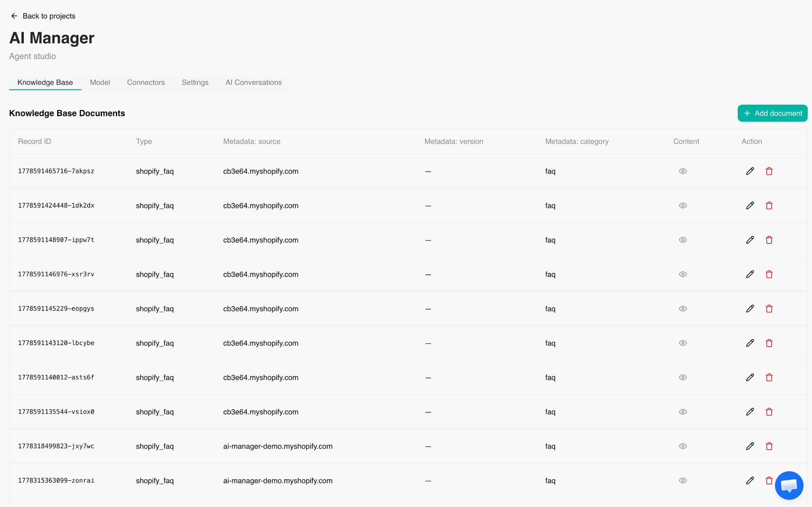Click the AI Manager title
The width and height of the screenshot is (812, 507).
[52, 38]
